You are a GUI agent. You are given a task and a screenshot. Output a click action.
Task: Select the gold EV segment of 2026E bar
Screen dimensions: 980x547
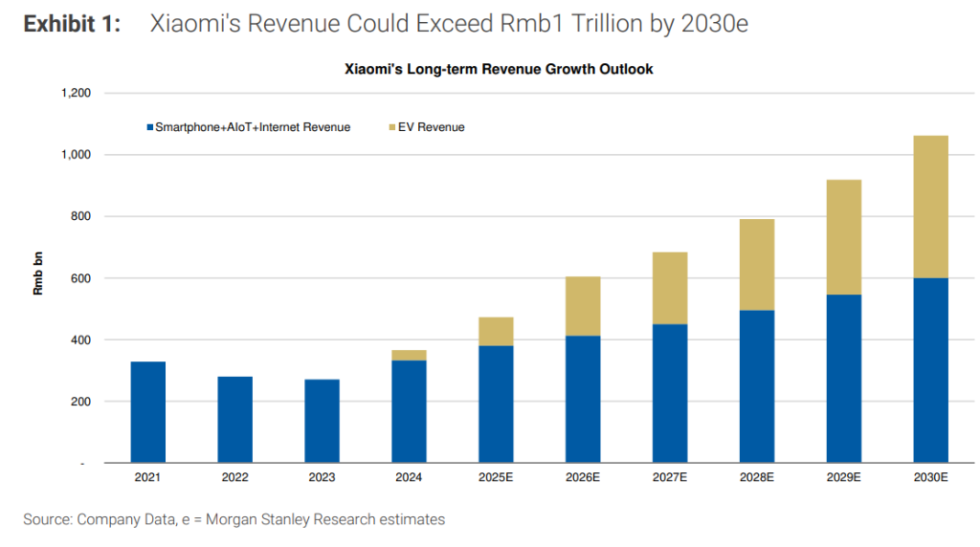[583, 306]
